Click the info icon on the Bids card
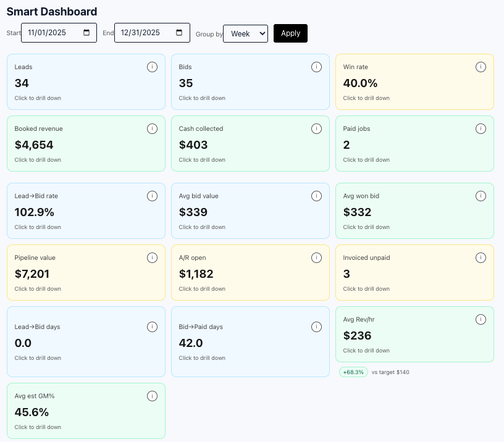The width and height of the screenshot is (504, 442). (316, 67)
